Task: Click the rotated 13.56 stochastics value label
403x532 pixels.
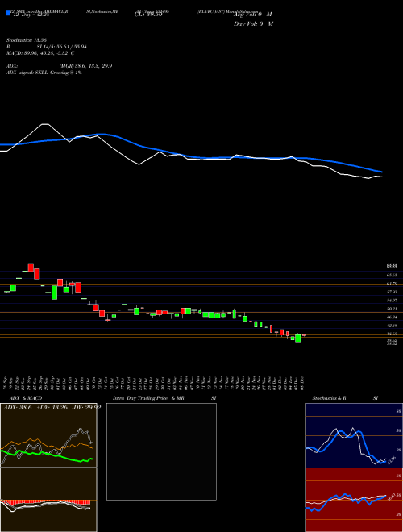Action: 391,461
